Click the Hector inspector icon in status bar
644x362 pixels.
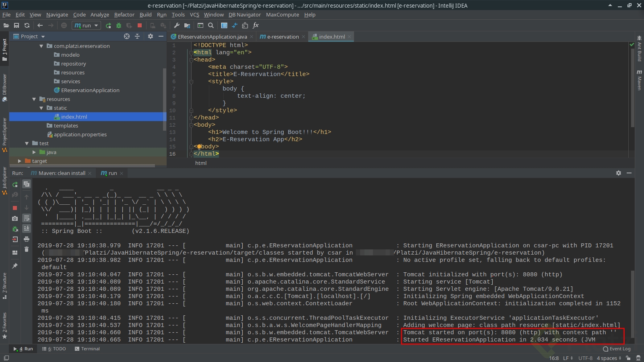click(x=638, y=358)
